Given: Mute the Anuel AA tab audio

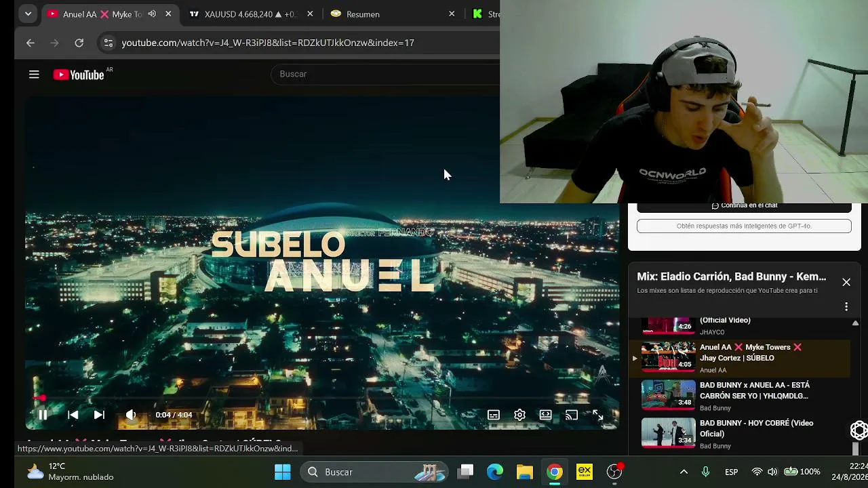Looking at the screenshot, I should coord(152,14).
